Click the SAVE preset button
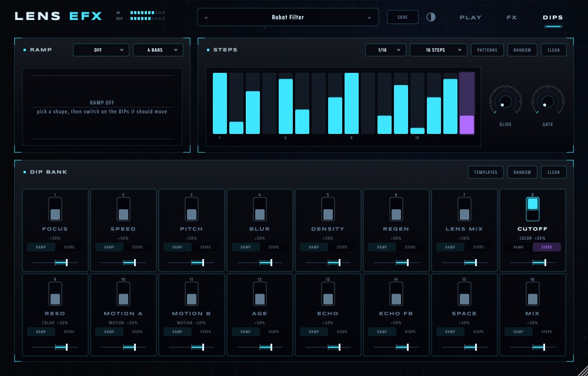 click(402, 17)
